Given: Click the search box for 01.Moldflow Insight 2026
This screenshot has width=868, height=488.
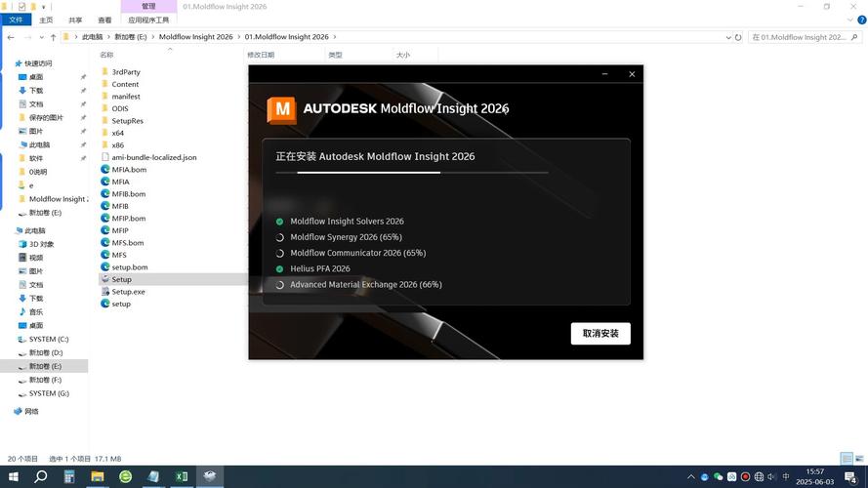Looking at the screenshot, I should [804, 37].
